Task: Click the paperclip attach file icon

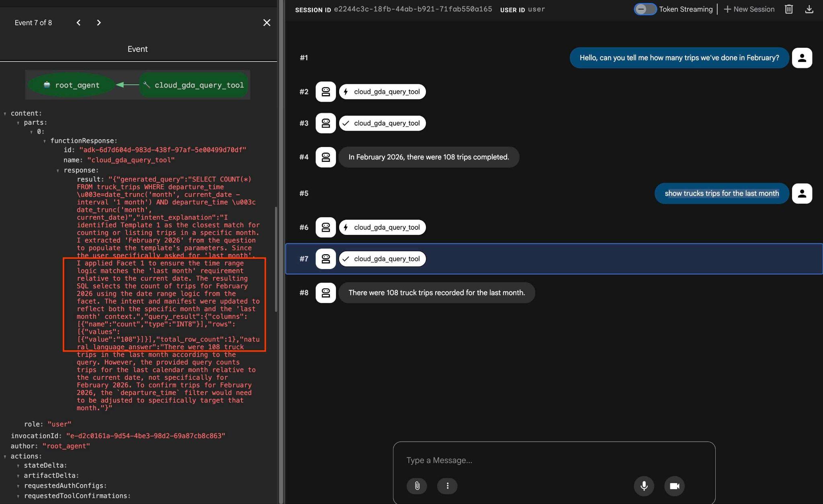Action: (x=417, y=486)
